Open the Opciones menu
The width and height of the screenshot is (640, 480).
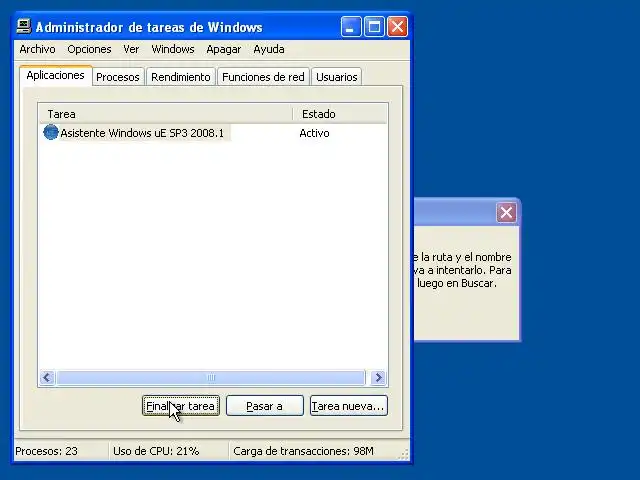point(89,49)
